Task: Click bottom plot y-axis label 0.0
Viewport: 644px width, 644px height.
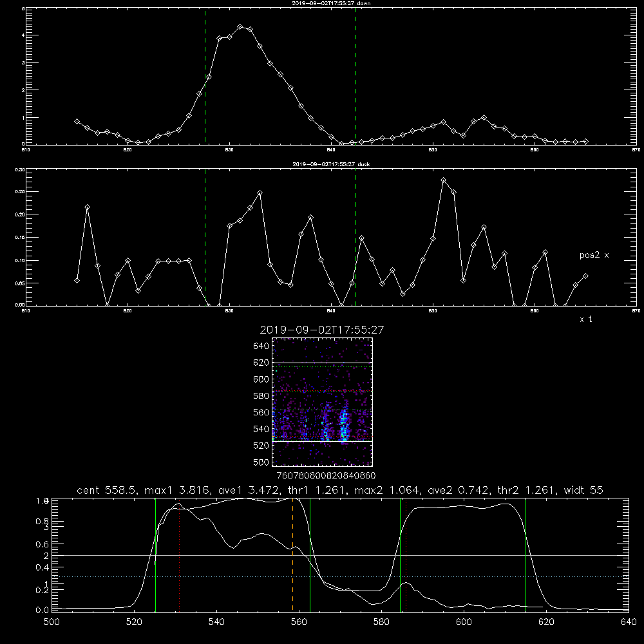Action: pos(42,611)
